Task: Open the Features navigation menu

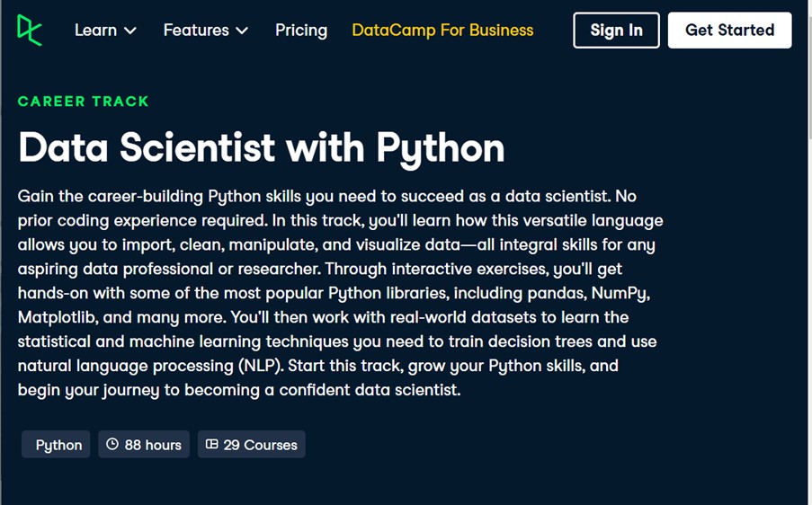Action: click(x=196, y=31)
